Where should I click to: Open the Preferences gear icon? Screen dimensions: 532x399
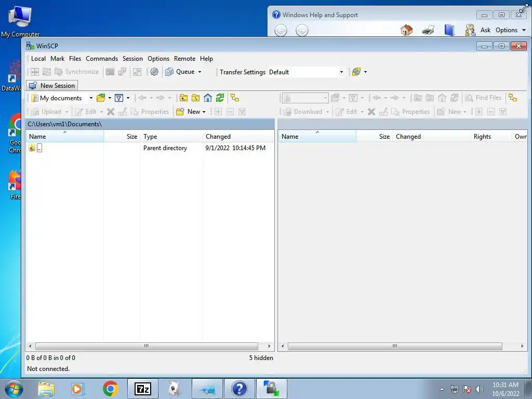click(x=154, y=72)
